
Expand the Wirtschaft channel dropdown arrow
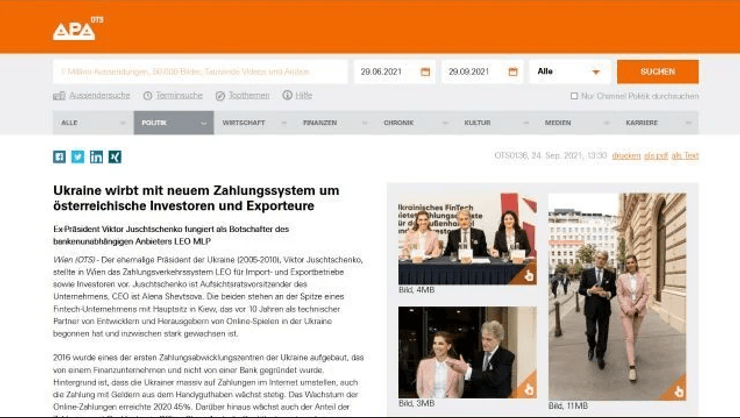[283, 123]
